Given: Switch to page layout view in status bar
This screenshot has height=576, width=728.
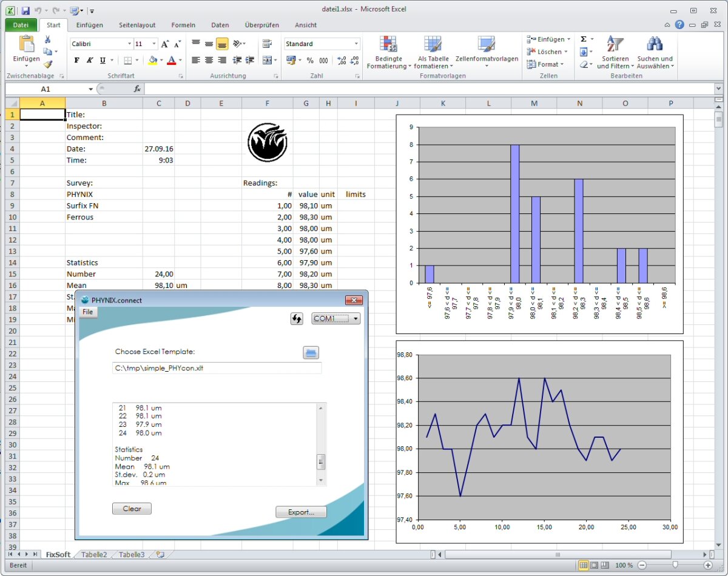Looking at the screenshot, I should pos(595,565).
